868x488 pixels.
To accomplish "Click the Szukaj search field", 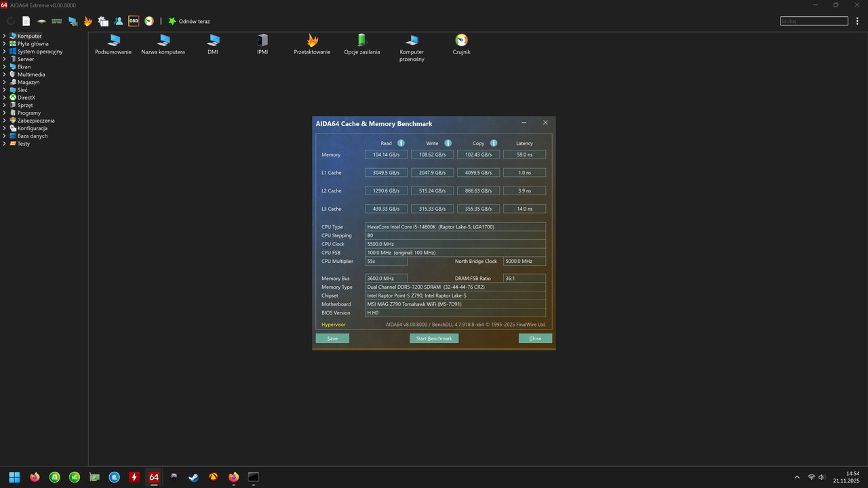I will [x=814, y=21].
